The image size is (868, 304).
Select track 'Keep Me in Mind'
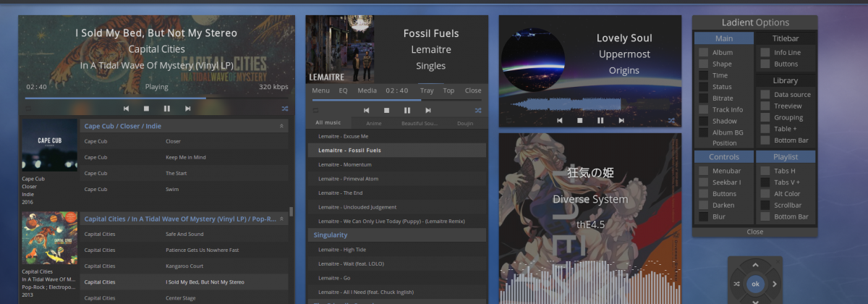[x=185, y=157]
